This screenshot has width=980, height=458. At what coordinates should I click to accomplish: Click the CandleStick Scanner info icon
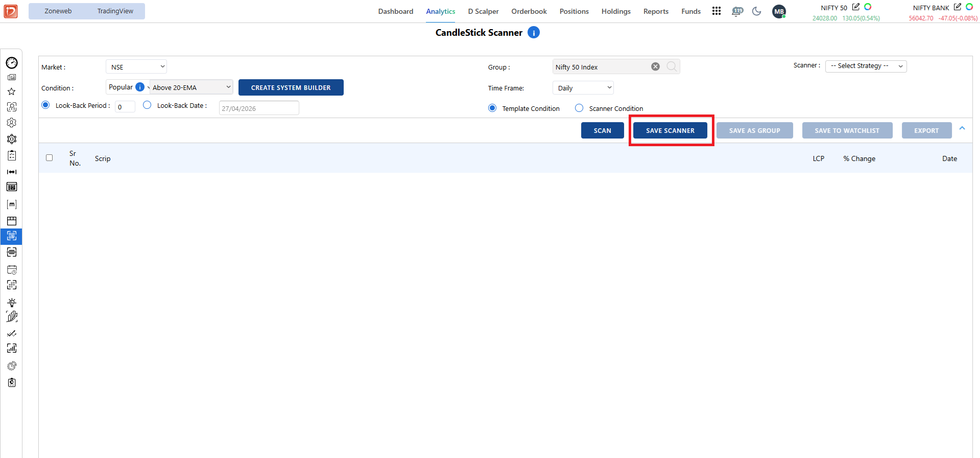pyautogui.click(x=534, y=33)
